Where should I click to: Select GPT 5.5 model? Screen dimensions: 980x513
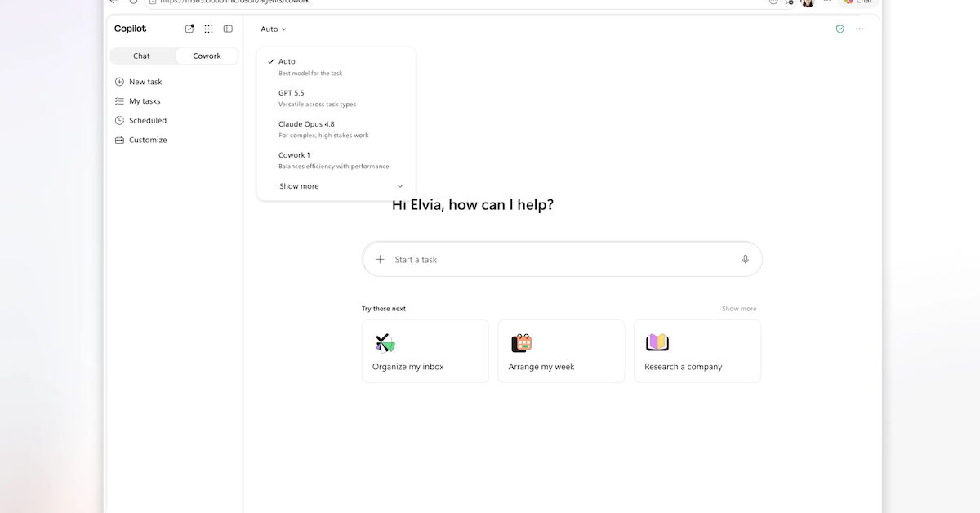(x=336, y=98)
